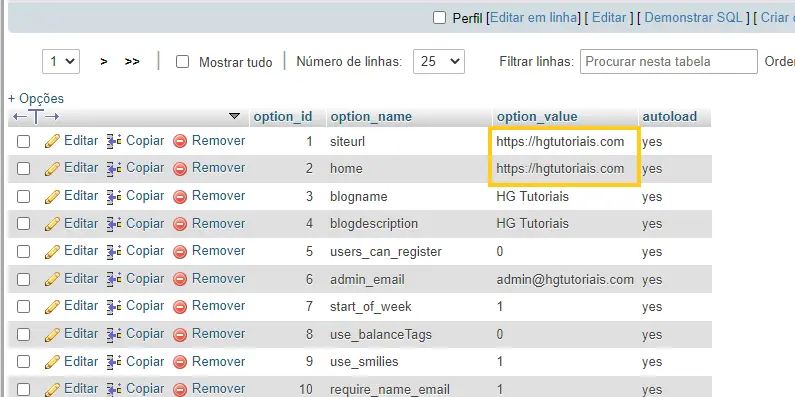Click HG Tutoriais value in blogname row
The height and width of the screenshot is (397, 795).
[x=532, y=196]
